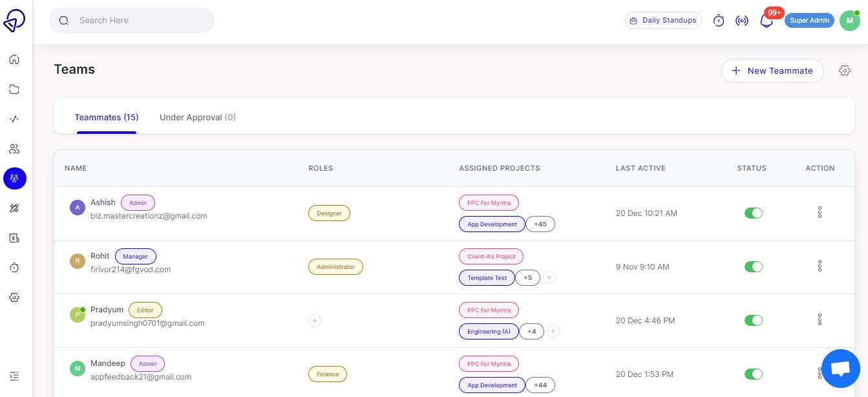
Task: Click the Search Here input field
Action: tap(131, 20)
